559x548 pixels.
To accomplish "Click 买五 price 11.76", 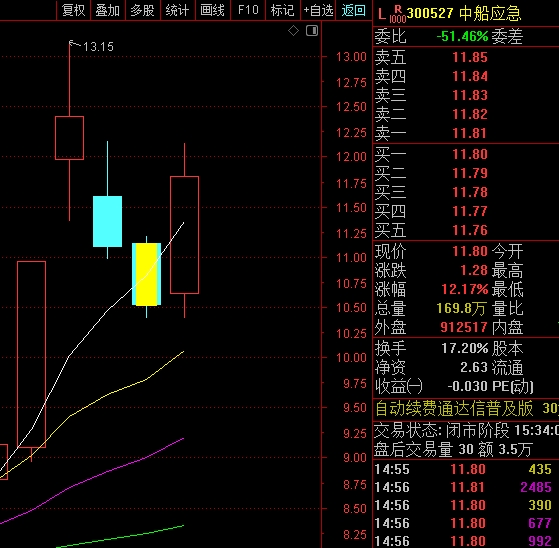I will point(470,230).
